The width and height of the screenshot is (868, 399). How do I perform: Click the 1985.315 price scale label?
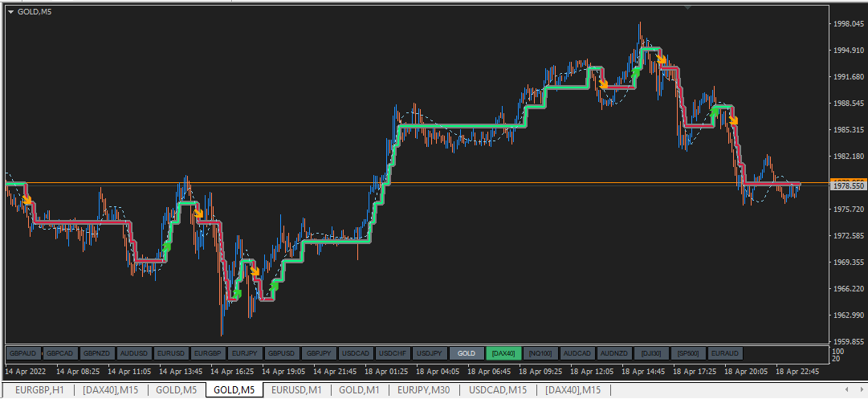(847, 130)
